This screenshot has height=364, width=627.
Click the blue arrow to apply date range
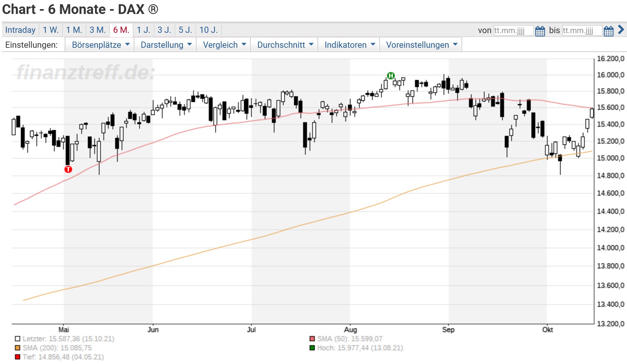point(621,30)
